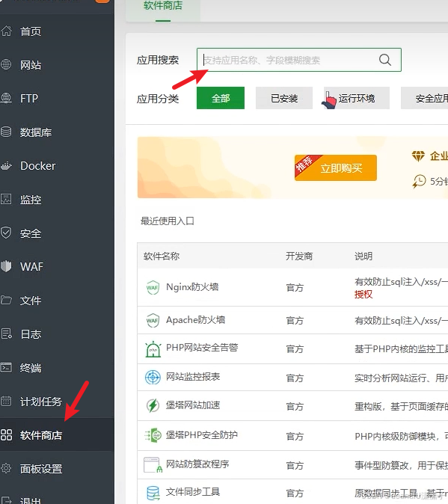Click the 网站监控报表 name
Image resolution: width=448 pixels, height=504 pixels.
(193, 376)
